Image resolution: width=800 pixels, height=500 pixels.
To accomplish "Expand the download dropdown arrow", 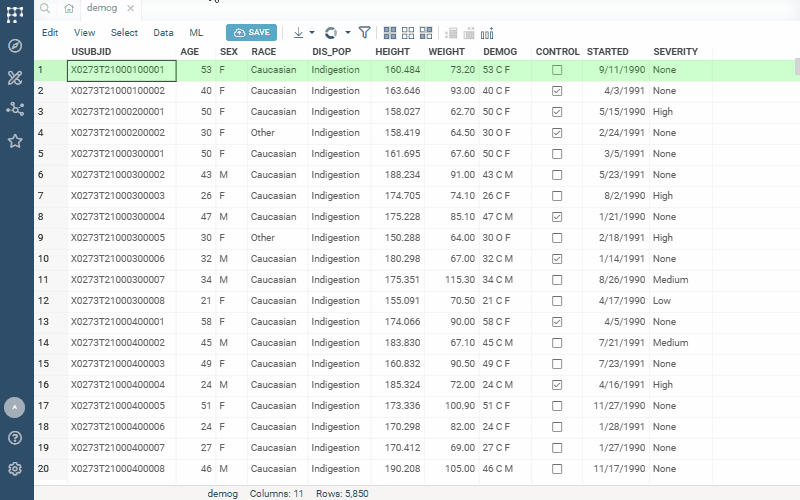I will 312,33.
